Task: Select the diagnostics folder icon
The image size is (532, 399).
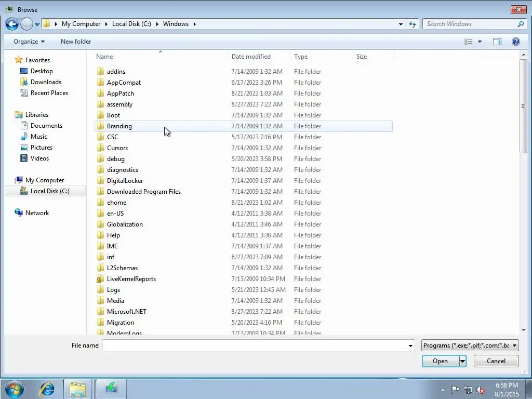Action: (x=100, y=169)
